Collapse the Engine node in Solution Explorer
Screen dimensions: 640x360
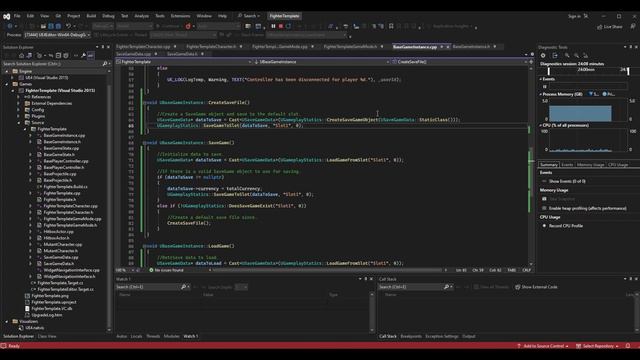(x=7, y=71)
